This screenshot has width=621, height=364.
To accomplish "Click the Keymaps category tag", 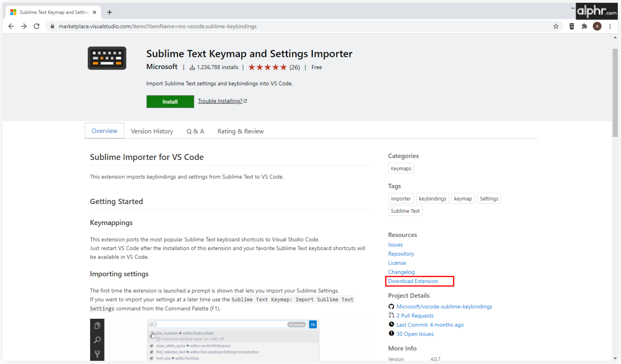I will click(x=401, y=168).
